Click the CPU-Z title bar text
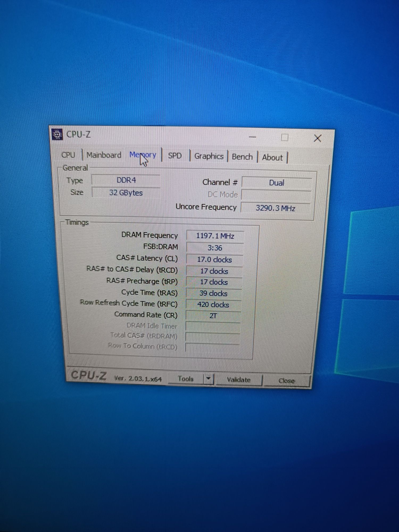The height and width of the screenshot is (532, 399). pyautogui.click(x=78, y=134)
